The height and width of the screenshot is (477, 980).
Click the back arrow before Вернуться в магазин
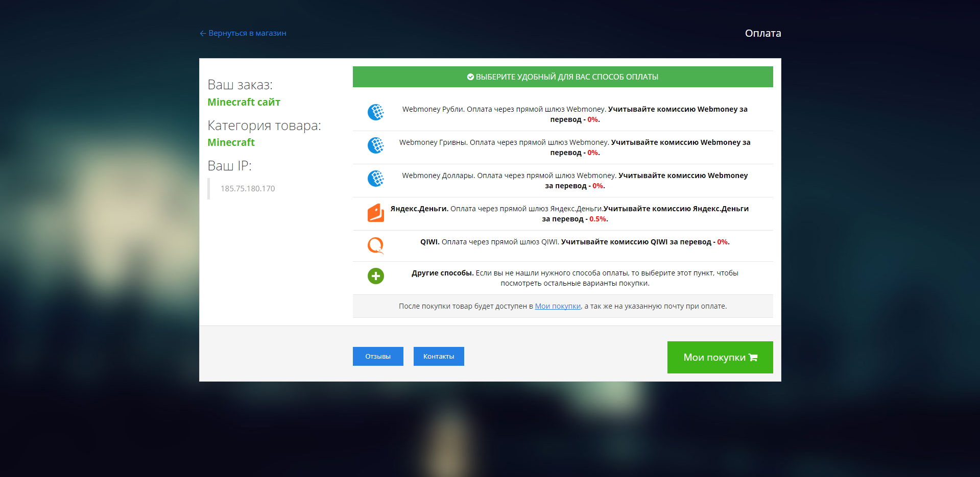[203, 33]
